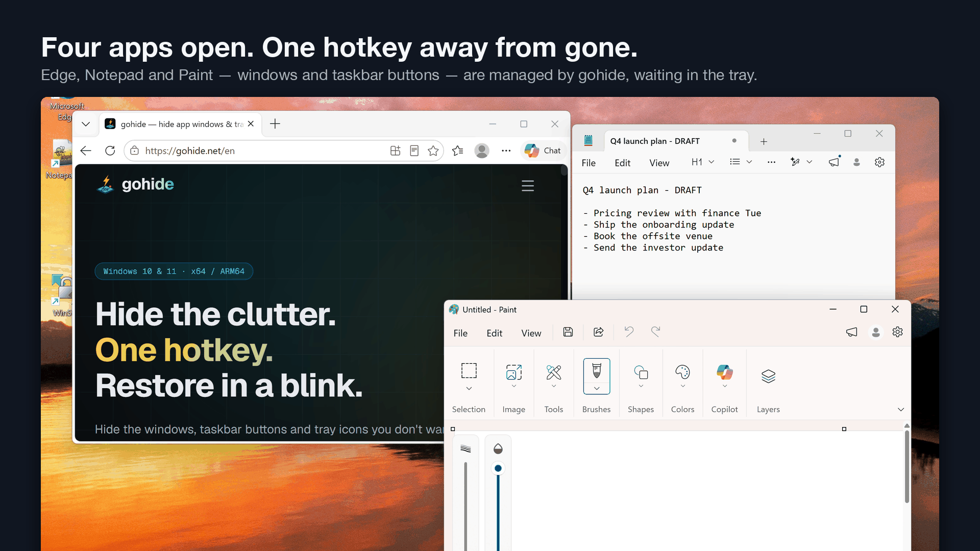The width and height of the screenshot is (980, 551).
Task: Click the 'Book the offsite venue' line
Action: point(653,236)
